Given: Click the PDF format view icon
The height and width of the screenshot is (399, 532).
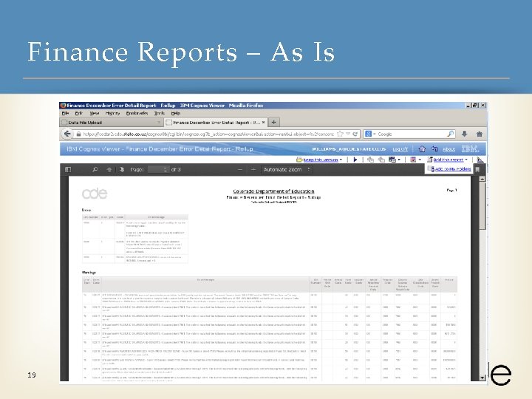Looking at the screenshot, I should [413, 160].
